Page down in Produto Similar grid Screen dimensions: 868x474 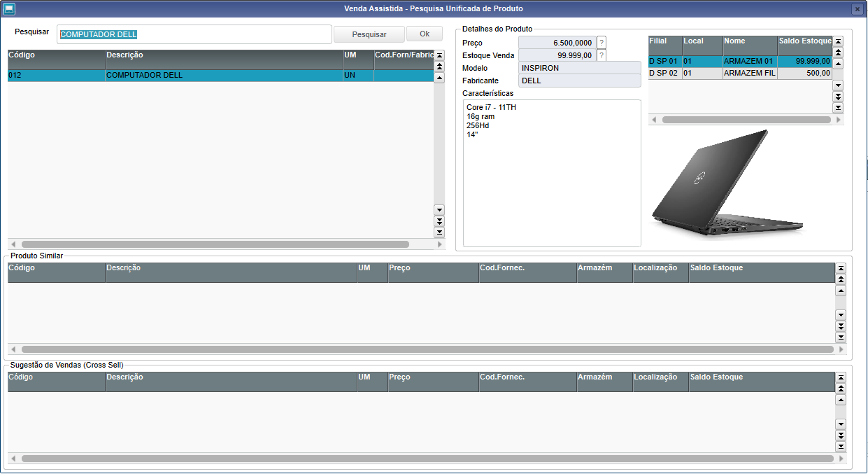[x=841, y=326]
